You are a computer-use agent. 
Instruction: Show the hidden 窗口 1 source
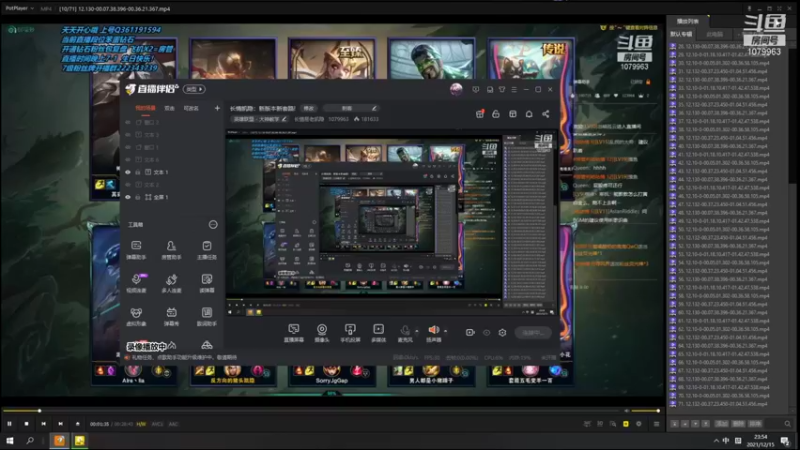click(x=128, y=147)
